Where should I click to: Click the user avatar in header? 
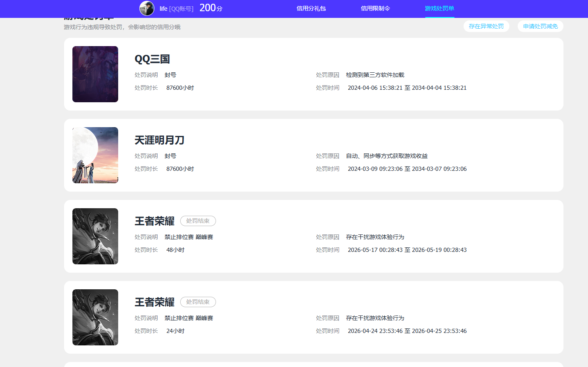tap(147, 8)
